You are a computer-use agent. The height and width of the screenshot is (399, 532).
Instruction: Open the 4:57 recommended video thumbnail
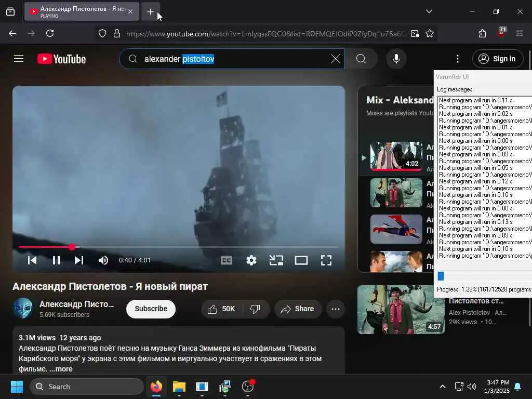tap(401, 310)
